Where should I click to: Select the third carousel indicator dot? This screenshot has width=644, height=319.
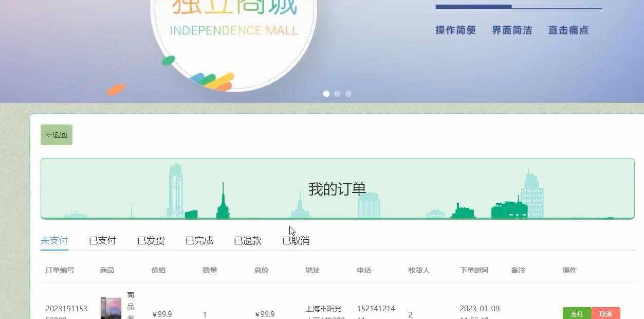(x=348, y=94)
